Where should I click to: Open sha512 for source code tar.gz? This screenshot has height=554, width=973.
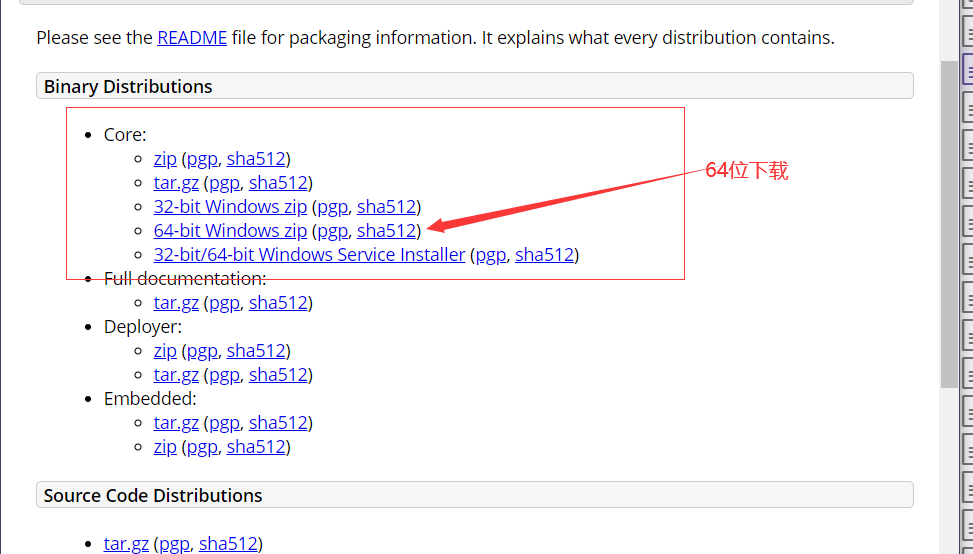coord(228,544)
